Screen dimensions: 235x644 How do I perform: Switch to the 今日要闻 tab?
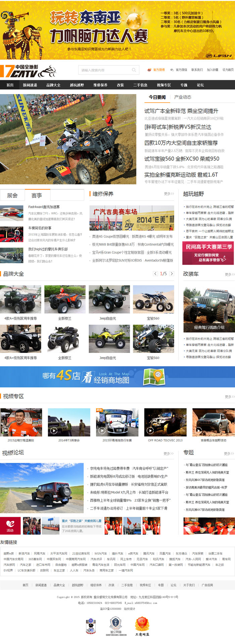(x=157, y=97)
